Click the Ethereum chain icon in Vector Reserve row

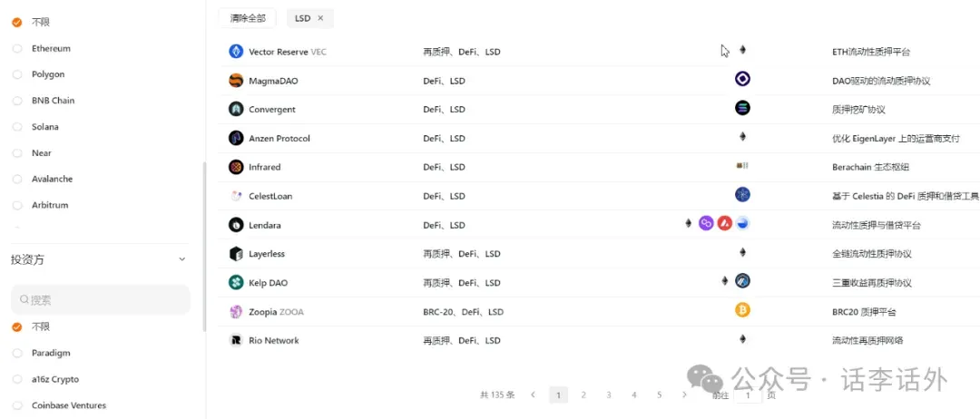[742, 50]
